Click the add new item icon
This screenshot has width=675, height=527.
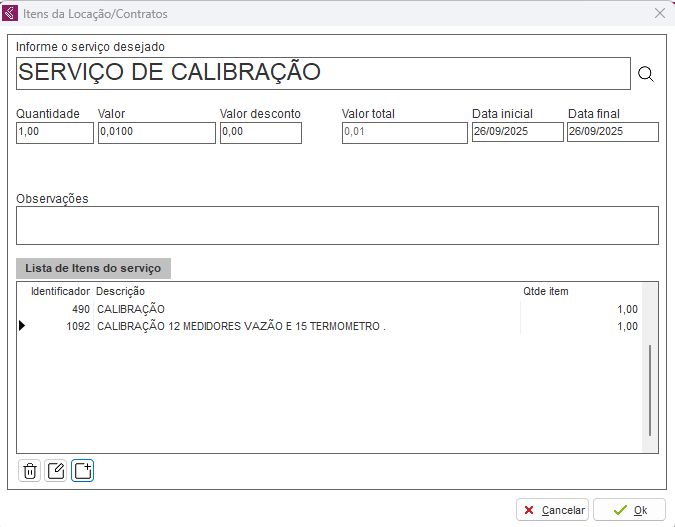83,471
